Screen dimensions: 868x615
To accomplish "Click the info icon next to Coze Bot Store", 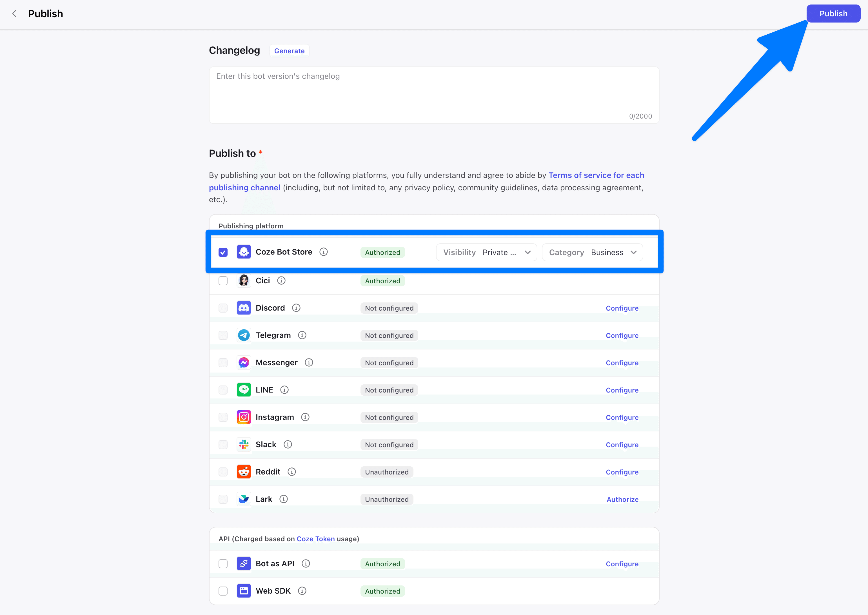I will click(323, 252).
